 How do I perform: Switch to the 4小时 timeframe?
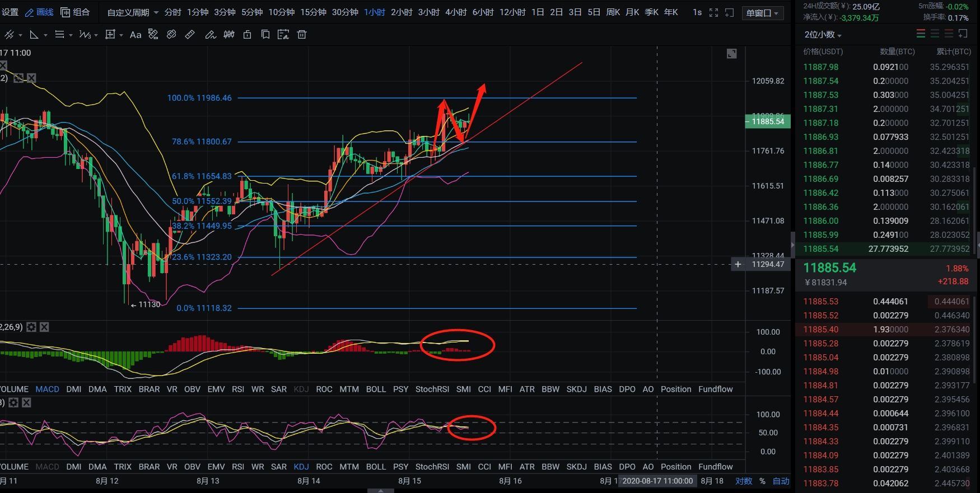(x=456, y=12)
